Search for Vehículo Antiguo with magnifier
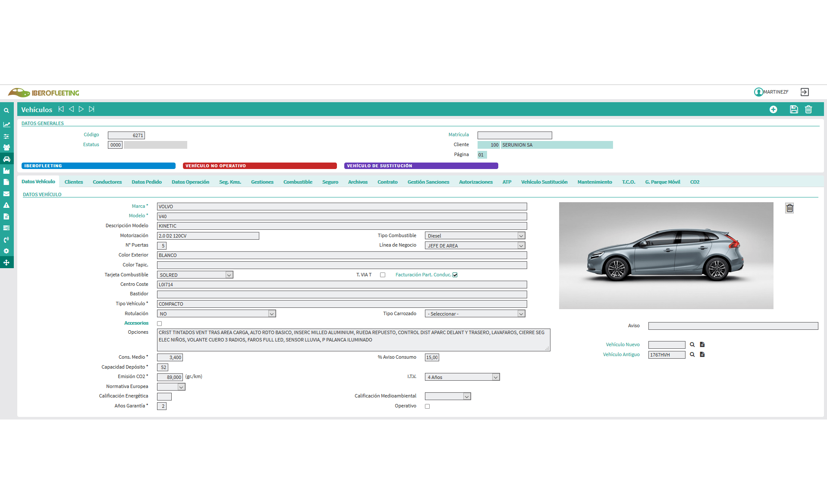827x504 pixels. [x=692, y=354]
